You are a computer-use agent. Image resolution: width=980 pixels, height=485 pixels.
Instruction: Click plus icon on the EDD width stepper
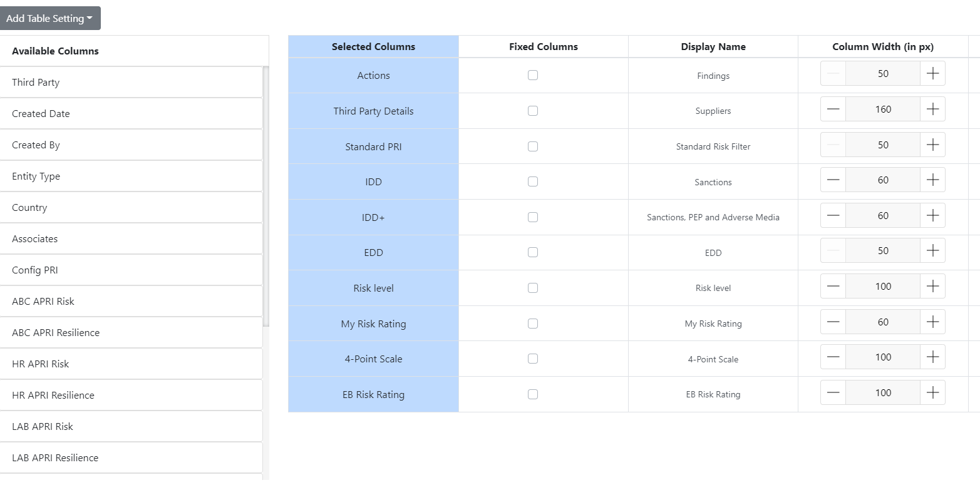pyautogui.click(x=932, y=250)
